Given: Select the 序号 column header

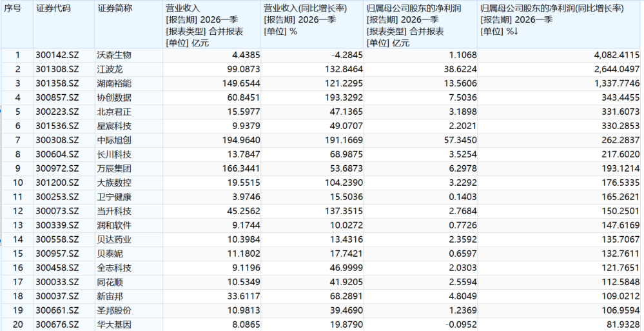Looking at the screenshot, I should pos(17,25).
